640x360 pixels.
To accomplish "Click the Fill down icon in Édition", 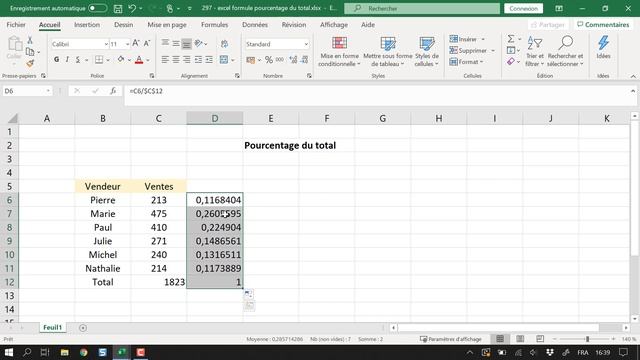I will (511, 50).
